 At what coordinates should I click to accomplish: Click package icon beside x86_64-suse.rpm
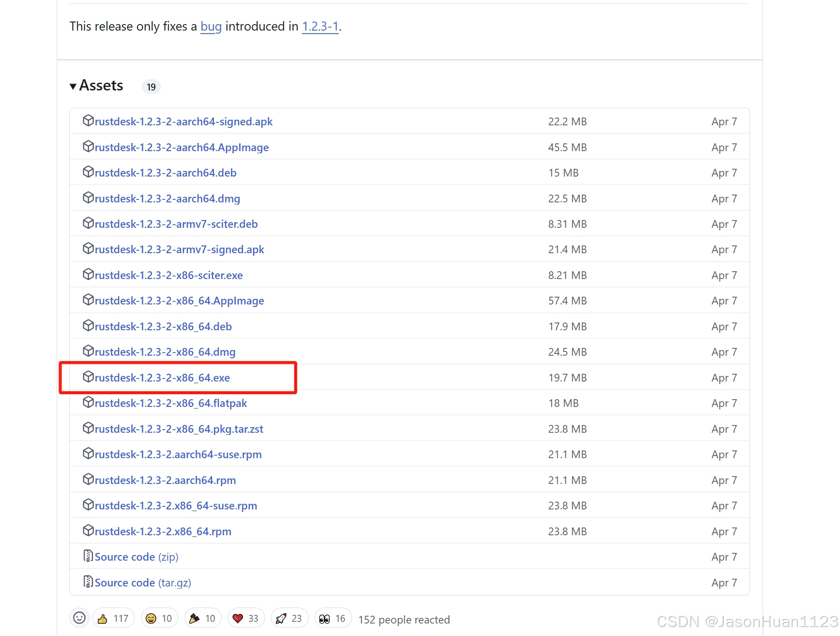[x=88, y=504]
